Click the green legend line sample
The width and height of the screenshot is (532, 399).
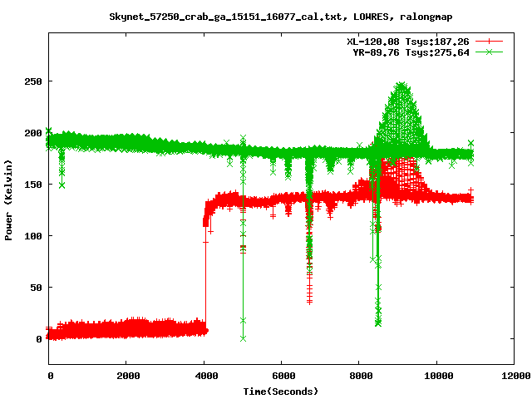(489, 52)
